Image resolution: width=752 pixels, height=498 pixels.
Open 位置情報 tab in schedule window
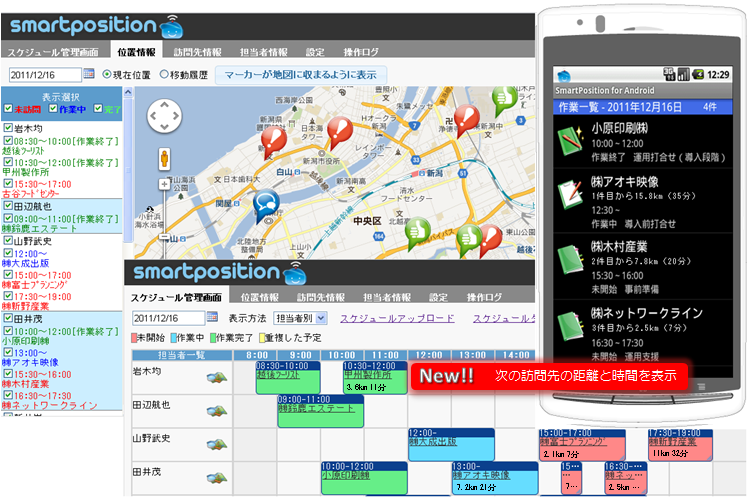click(259, 297)
